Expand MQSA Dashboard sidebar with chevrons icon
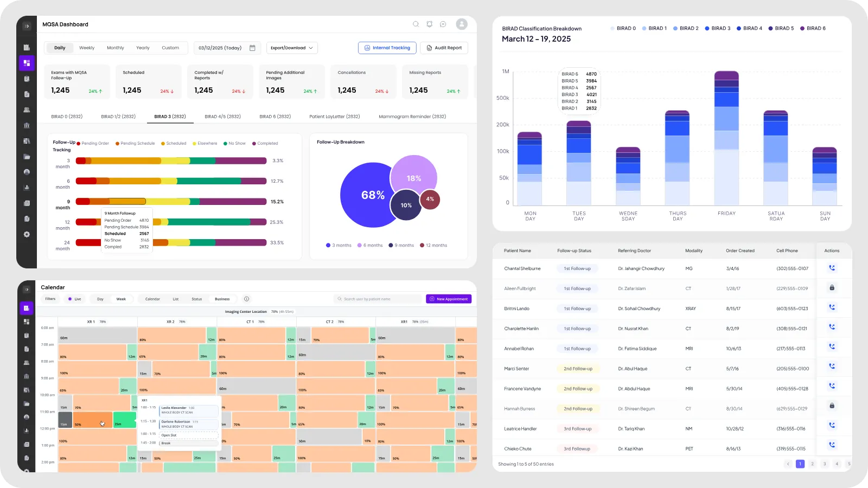The width and height of the screenshot is (868, 488). [27, 26]
